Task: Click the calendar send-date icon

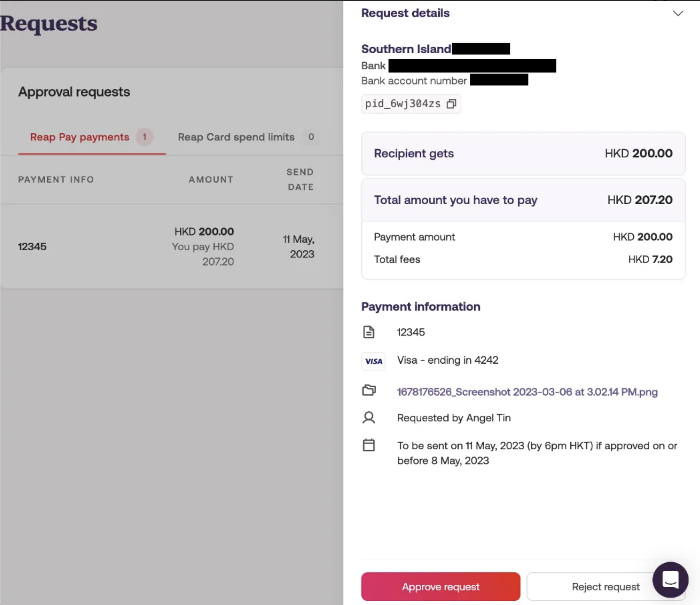Action: tap(369, 445)
